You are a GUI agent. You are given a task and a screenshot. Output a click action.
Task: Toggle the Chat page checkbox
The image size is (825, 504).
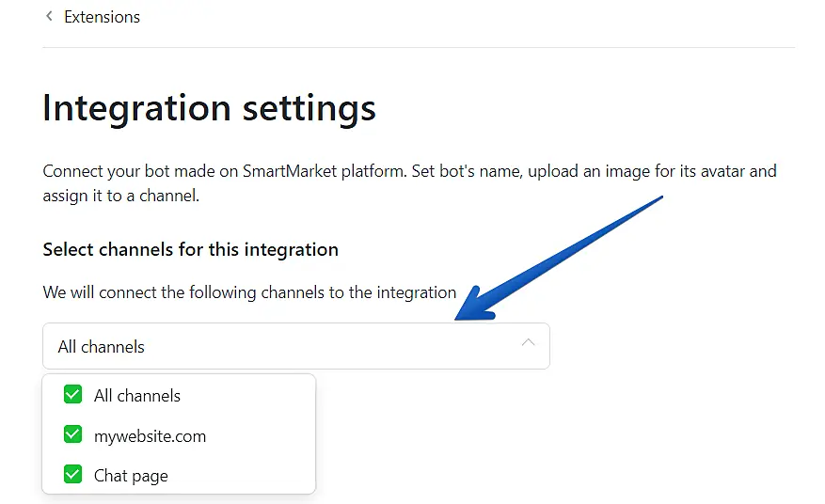[72, 474]
